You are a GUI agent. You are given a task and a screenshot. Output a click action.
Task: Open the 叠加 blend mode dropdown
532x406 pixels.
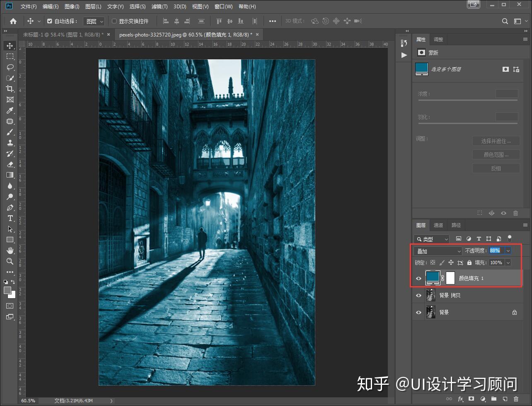pyautogui.click(x=438, y=251)
